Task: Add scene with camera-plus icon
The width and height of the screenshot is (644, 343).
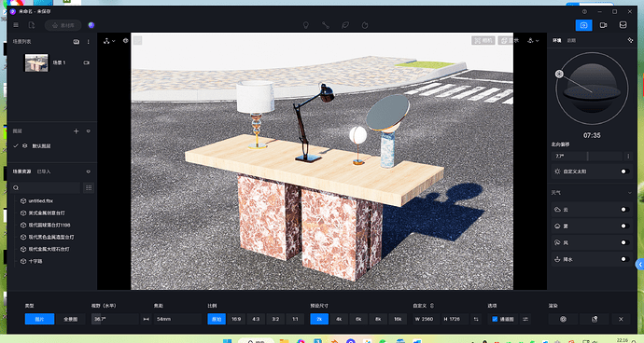Action: 77,41
